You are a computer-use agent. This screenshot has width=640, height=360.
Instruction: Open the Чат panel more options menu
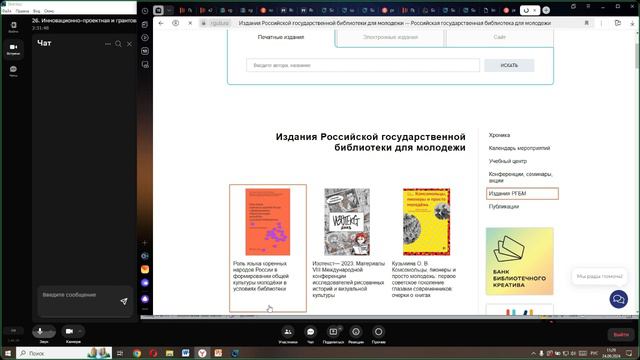click(108, 44)
